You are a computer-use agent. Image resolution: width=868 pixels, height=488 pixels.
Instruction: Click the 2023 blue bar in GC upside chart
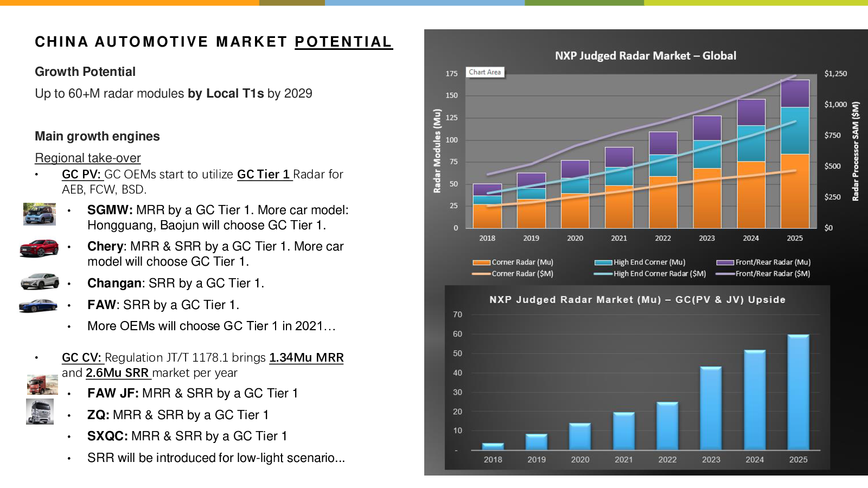tap(711, 408)
